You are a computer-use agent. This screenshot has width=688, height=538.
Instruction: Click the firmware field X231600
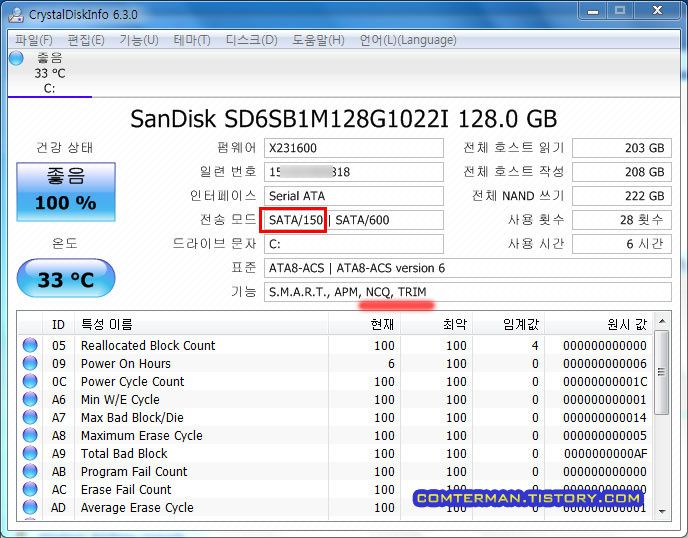pos(354,148)
